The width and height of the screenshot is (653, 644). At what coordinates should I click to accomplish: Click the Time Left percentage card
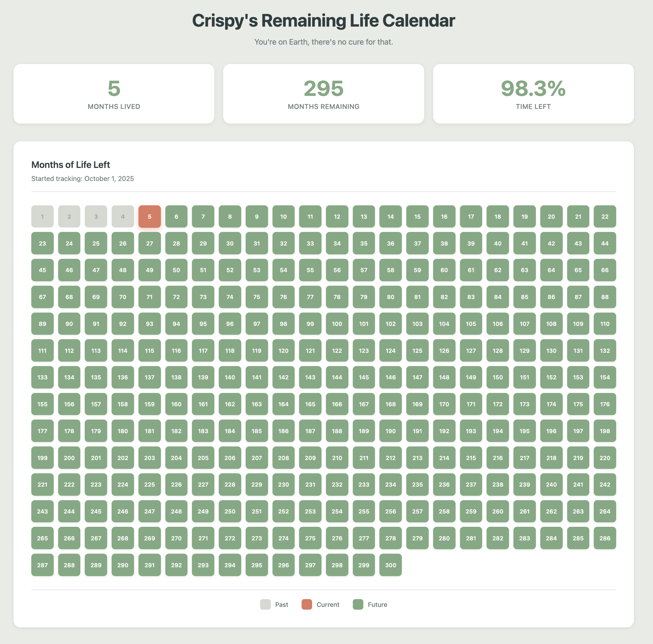[x=533, y=94]
